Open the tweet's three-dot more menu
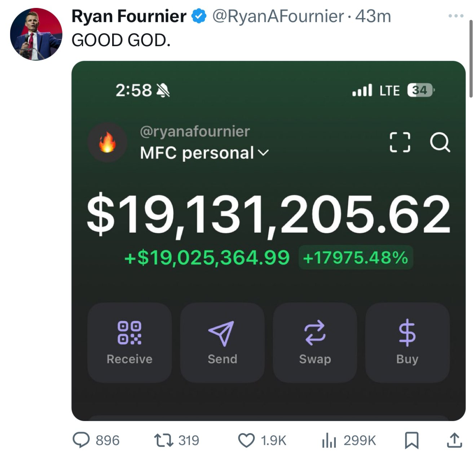Image resolution: width=476 pixels, height=461 pixels. pos(456,16)
